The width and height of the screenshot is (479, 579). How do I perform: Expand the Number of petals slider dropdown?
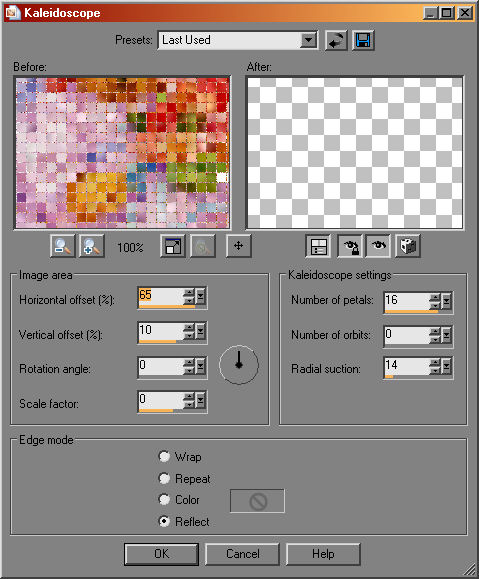(446, 301)
